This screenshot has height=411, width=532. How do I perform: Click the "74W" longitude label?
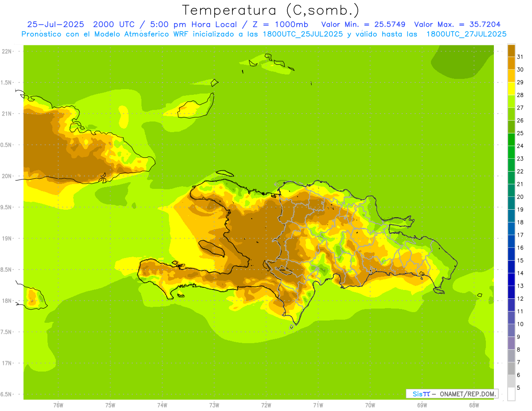162,405
